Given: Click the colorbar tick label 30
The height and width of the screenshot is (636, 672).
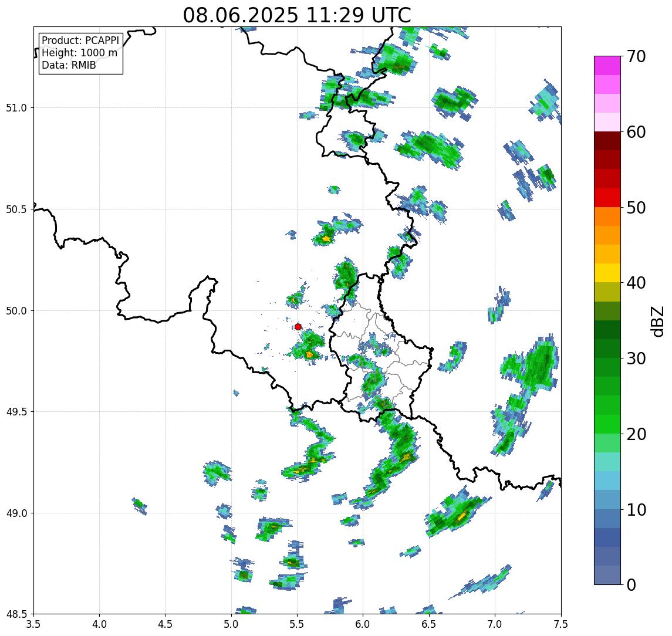Looking at the screenshot, I should tap(636, 358).
